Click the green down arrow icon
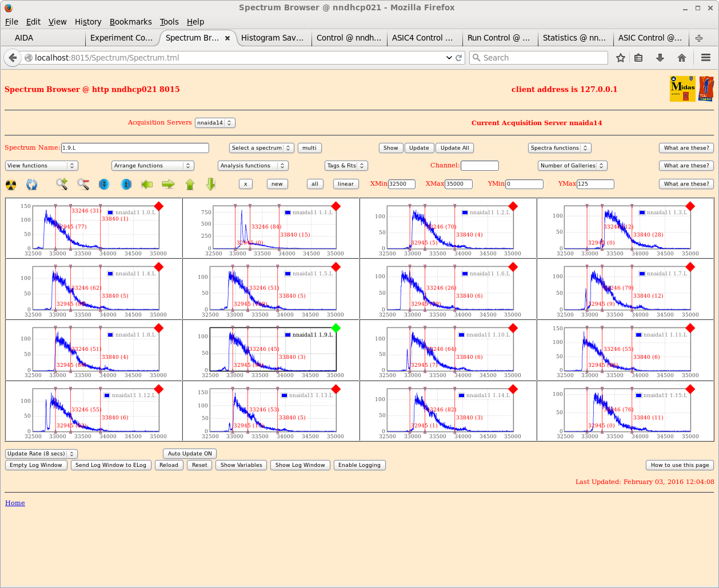The width and height of the screenshot is (719, 588). coord(211,184)
